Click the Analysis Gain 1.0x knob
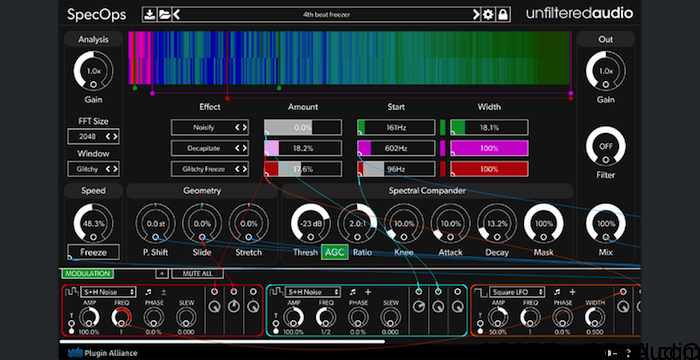The width and height of the screenshot is (700, 360). [x=93, y=71]
